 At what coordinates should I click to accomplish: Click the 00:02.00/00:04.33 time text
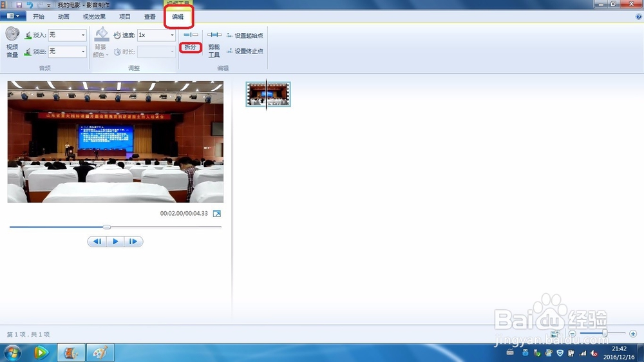tap(184, 214)
